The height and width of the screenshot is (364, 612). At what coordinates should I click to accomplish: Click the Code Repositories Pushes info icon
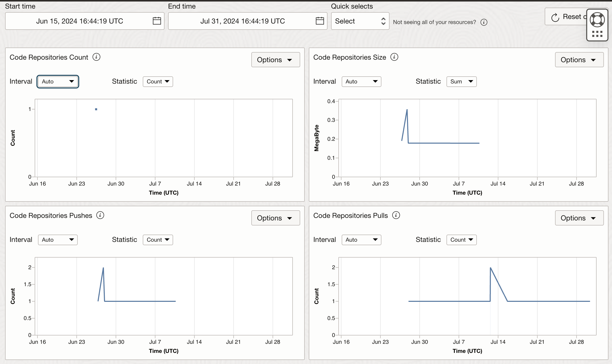(100, 215)
